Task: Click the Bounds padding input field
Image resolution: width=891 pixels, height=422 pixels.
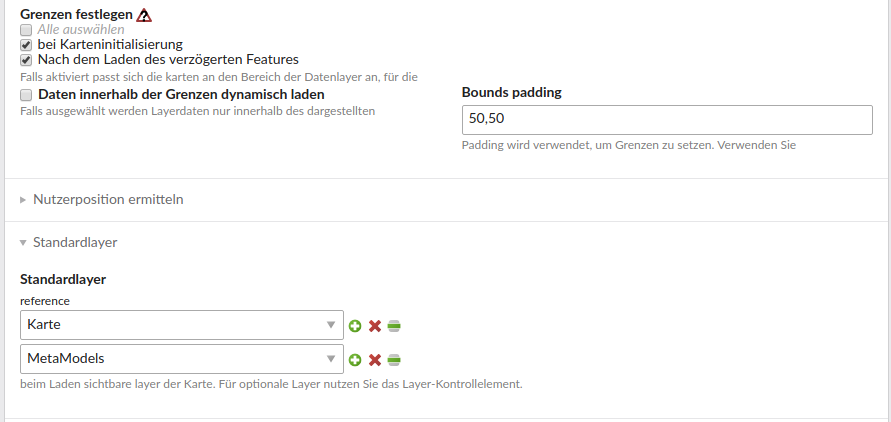Action: (x=667, y=120)
